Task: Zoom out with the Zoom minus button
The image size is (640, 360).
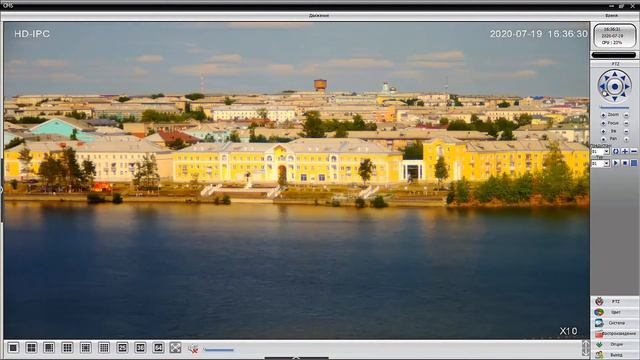Action: (626, 115)
